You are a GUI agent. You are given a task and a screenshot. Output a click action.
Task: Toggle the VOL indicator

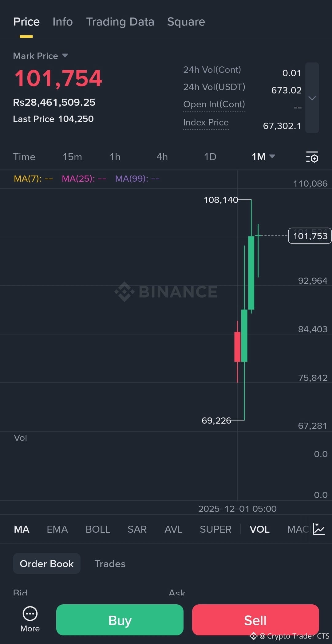point(259,529)
